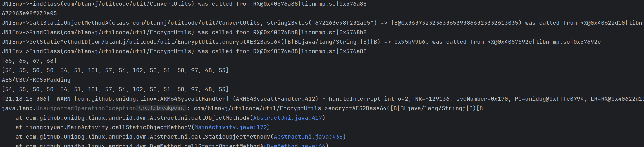This screenshot has height=147, width=644.
Task: Open the DvmMethod.java:64 link
Action: click(x=296, y=145)
